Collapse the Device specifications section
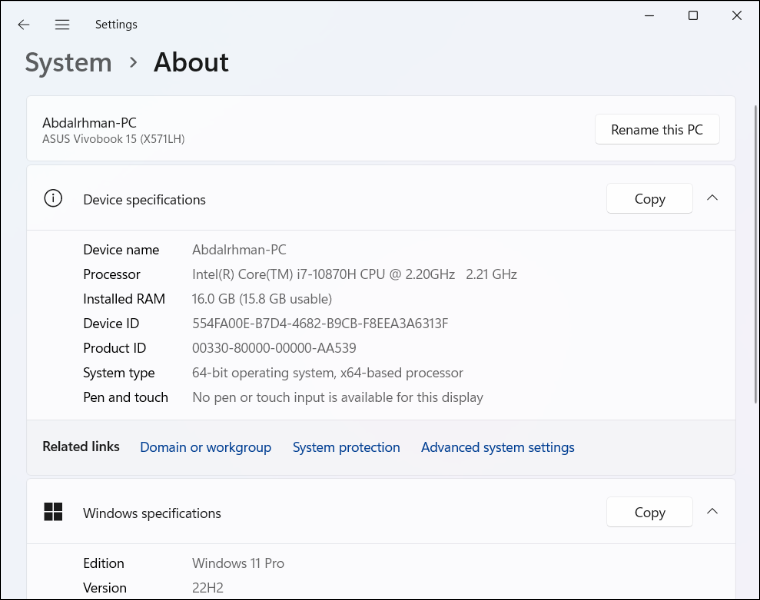Viewport: 760px width, 600px height. tap(712, 198)
